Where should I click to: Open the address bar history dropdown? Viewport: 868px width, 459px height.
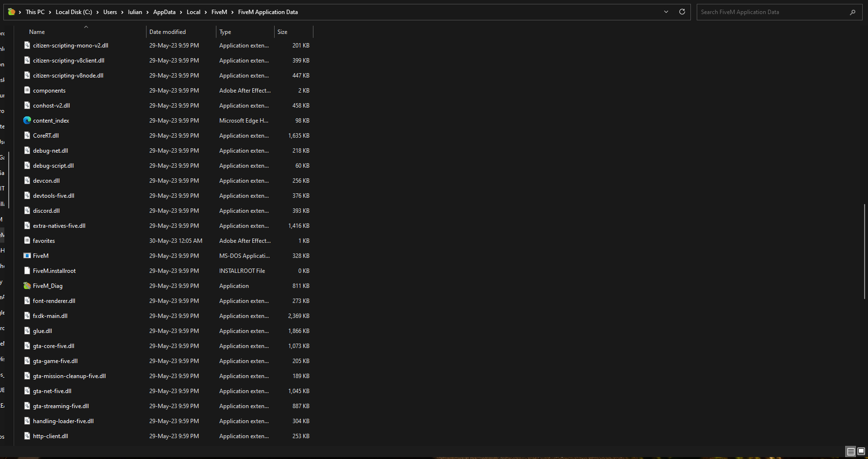point(666,12)
